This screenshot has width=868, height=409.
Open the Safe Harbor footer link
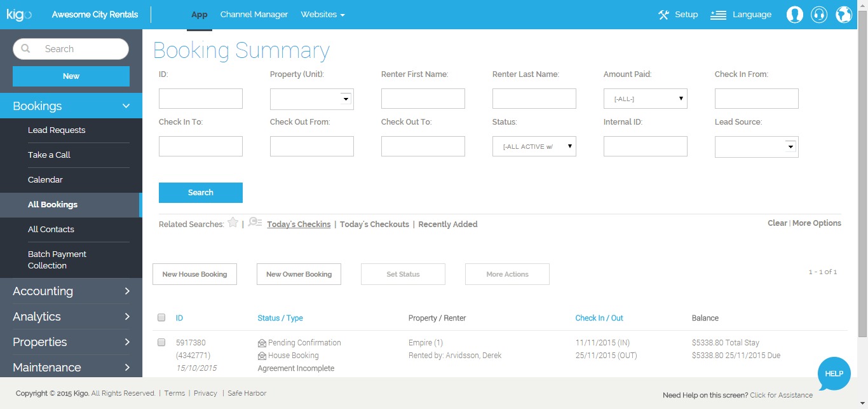point(247,393)
